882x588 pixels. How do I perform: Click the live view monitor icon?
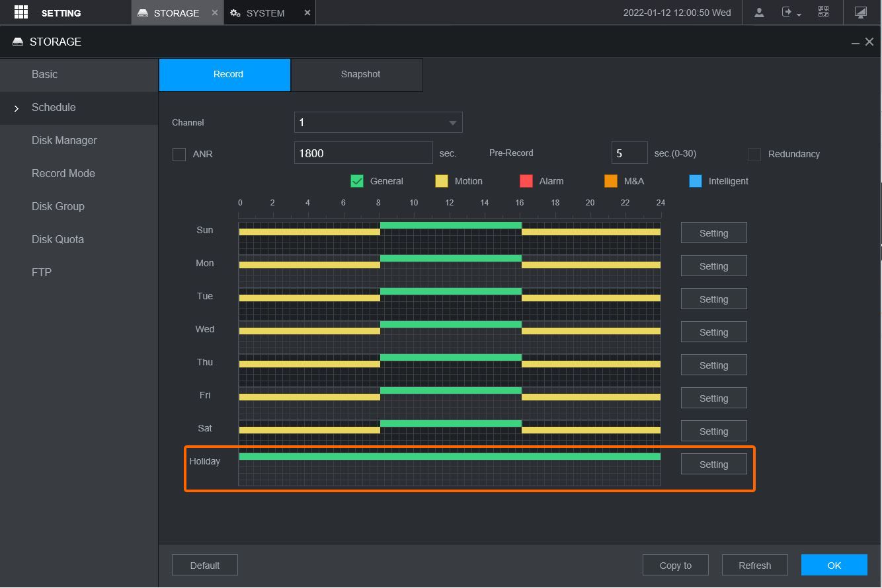[860, 13]
